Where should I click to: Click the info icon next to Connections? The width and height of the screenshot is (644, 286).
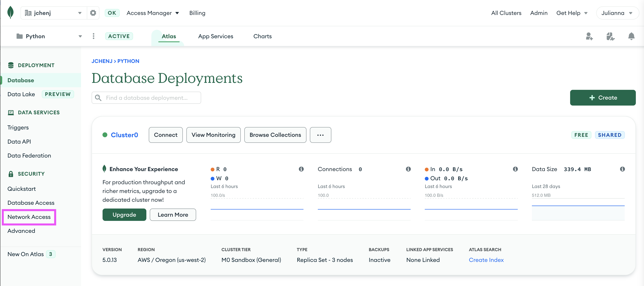pyautogui.click(x=408, y=169)
